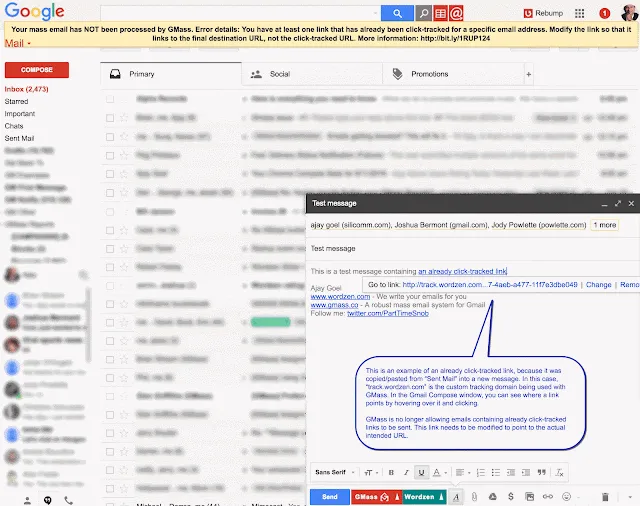Click the "Test message" subject field
640x506 pixels.
coord(473,249)
